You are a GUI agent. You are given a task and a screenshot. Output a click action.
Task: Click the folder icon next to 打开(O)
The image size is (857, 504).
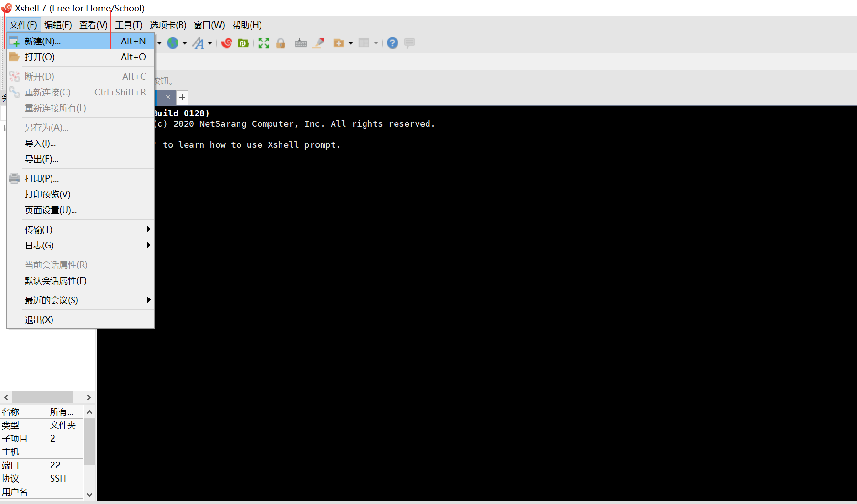(x=14, y=57)
